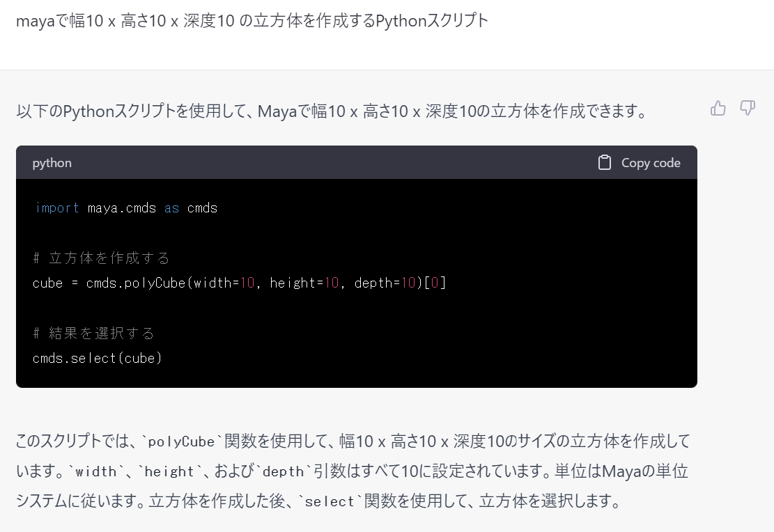The width and height of the screenshot is (774, 532).
Task: Click the python language label
Action: (52, 163)
